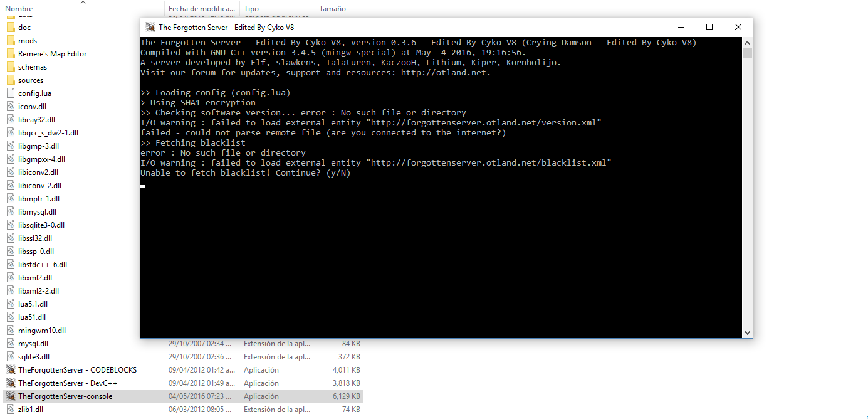This screenshot has width=868, height=419.
Task: Minimize the Forgotten Server console window
Action: click(x=681, y=27)
